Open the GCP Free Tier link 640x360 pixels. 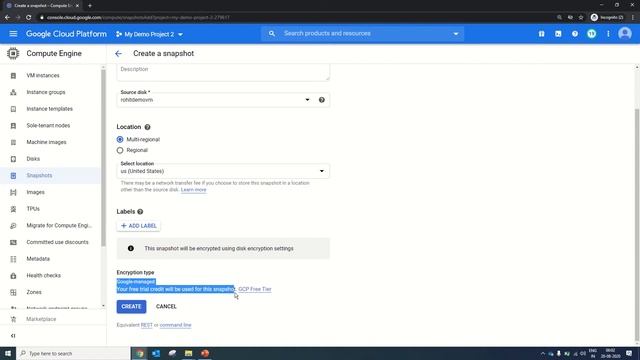[255, 289]
